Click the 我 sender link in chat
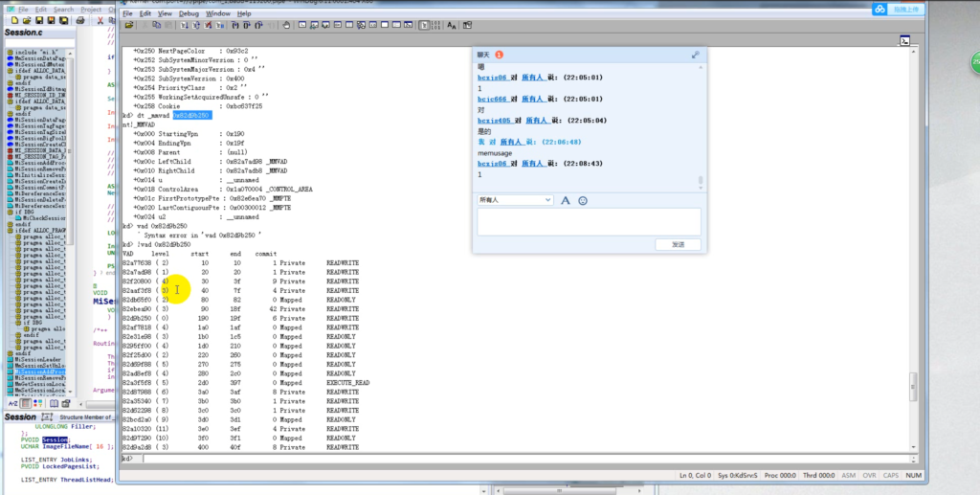Image resolution: width=980 pixels, height=495 pixels. 480,142
